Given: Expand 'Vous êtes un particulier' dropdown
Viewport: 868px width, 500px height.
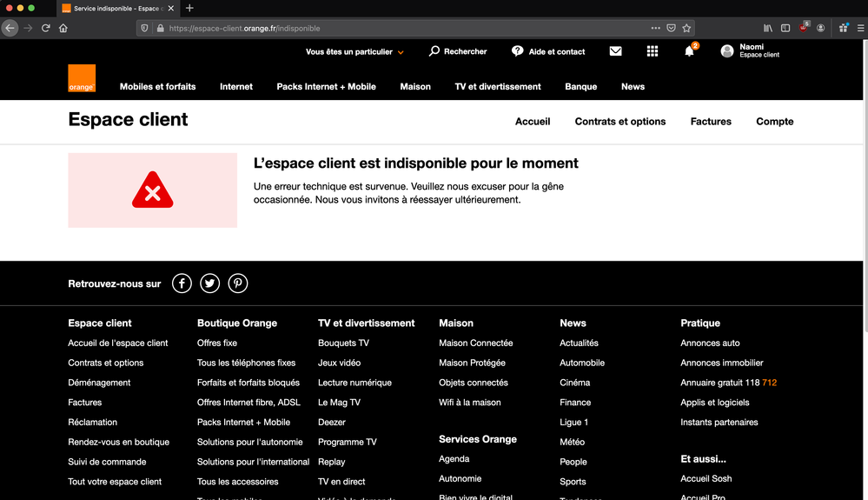Looking at the screenshot, I should tap(354, 52).
